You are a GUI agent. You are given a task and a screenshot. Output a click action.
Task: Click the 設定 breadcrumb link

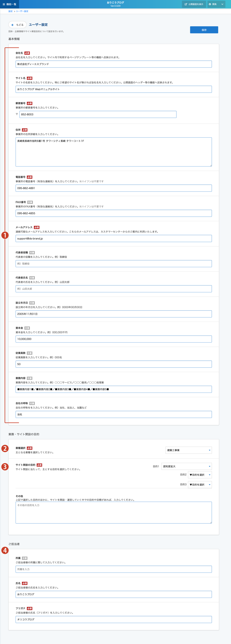(11, 11)
